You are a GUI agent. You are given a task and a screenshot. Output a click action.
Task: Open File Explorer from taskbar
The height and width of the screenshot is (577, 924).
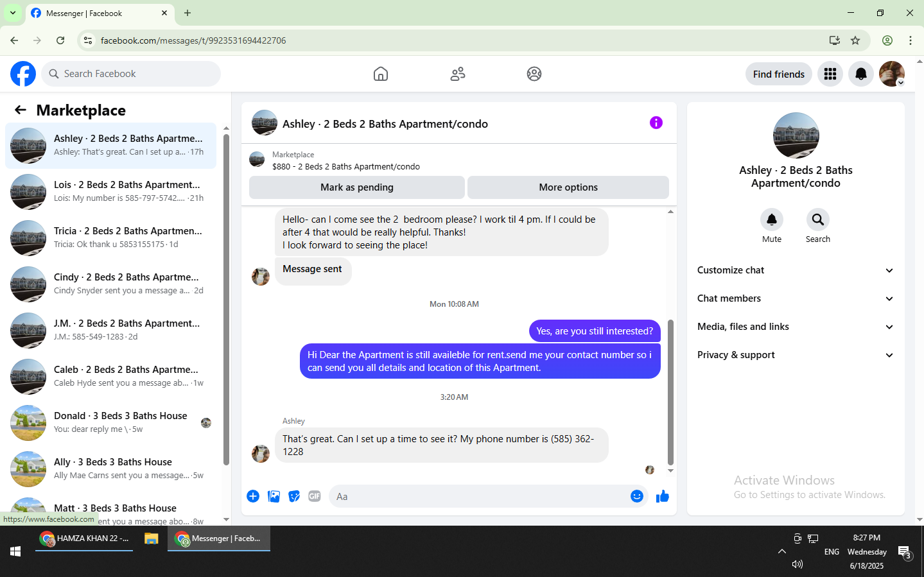pyautogui.click(x=152, y=538)
